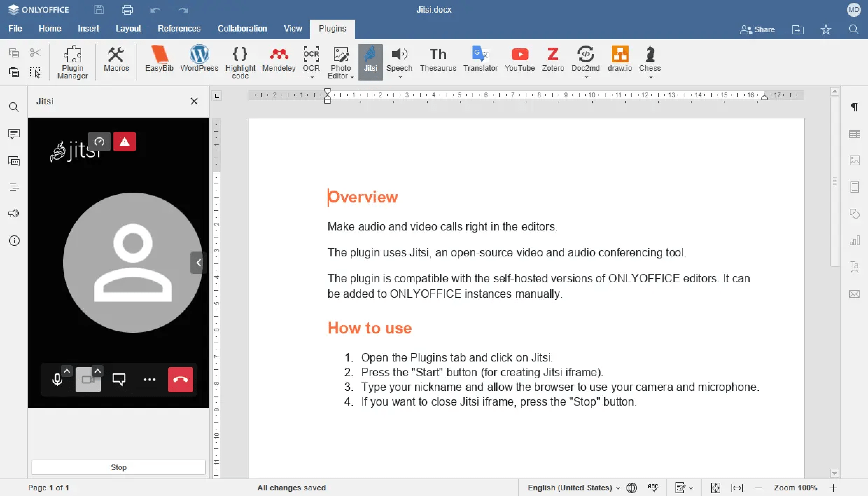Open the Comments sidebar panel
The height and width of the screenshot is (496, 868).
pyautogui.click(x=14, y=134)
